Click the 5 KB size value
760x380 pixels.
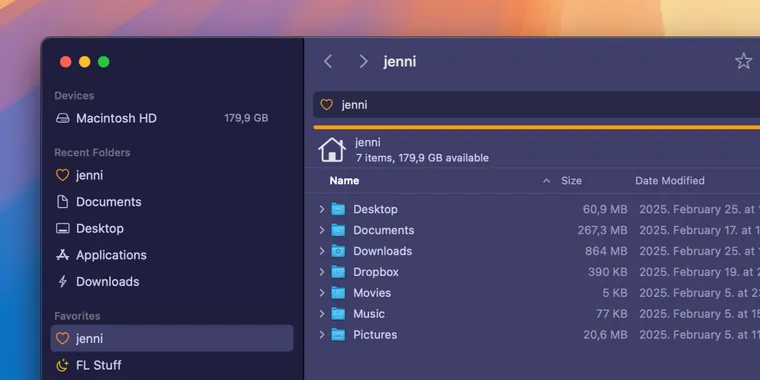[x=615, y=293]
